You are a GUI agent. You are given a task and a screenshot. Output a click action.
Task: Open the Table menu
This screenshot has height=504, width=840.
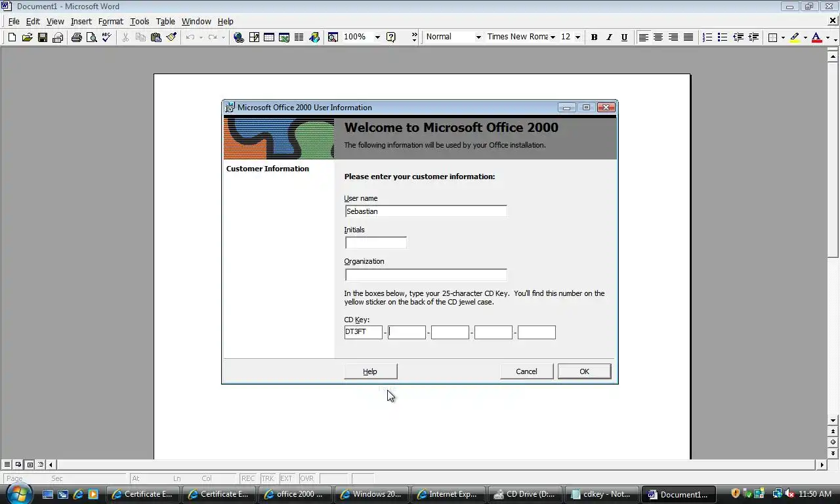tap(165, 22)
